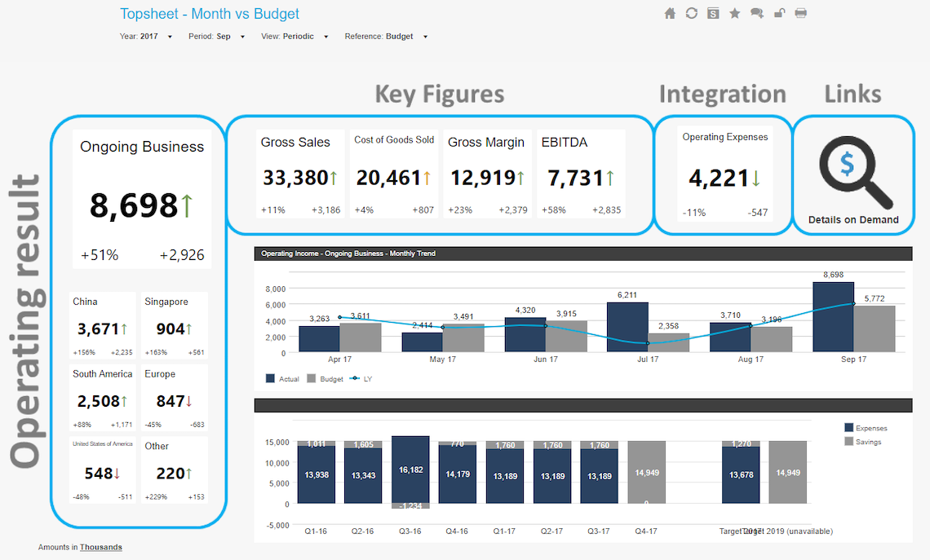Viewport: 930px width, 560px height.
Task: Click the Thousands amounts link
Action: click(x=100, y=548)
